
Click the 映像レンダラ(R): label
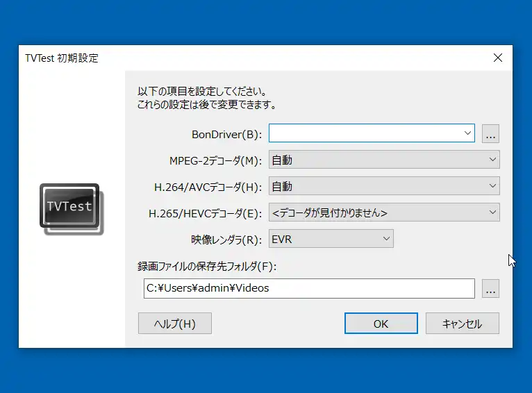point(226,240)
